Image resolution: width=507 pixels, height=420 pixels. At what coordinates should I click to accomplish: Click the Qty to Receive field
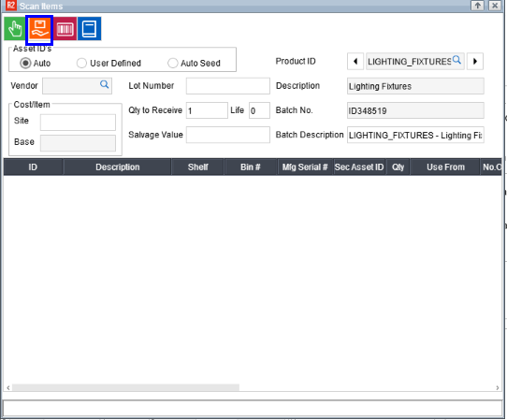point(207,110)
